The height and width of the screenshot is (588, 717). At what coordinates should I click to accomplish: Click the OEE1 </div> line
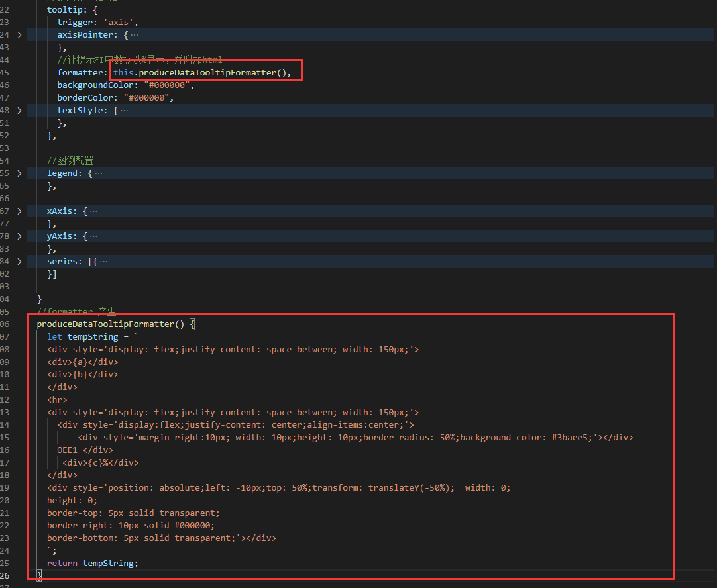85,450
